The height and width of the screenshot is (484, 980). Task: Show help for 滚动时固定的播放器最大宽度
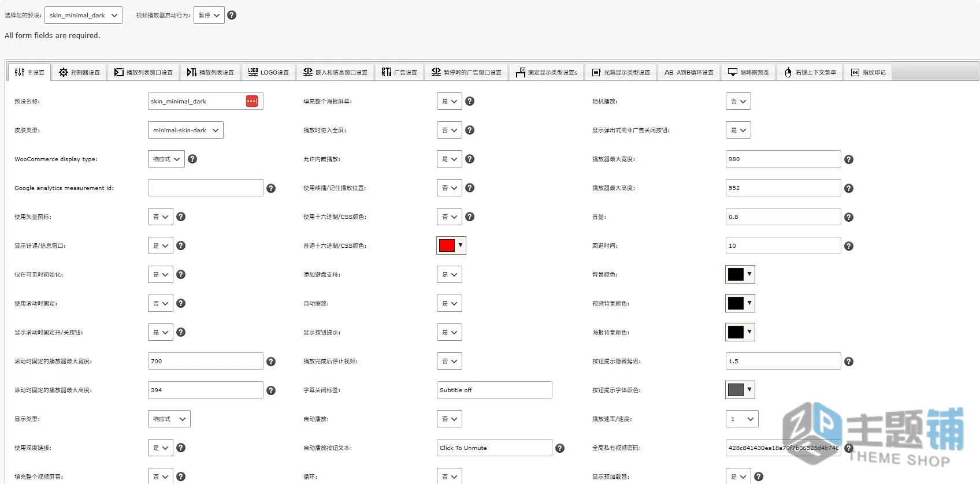tap(271, 362)
